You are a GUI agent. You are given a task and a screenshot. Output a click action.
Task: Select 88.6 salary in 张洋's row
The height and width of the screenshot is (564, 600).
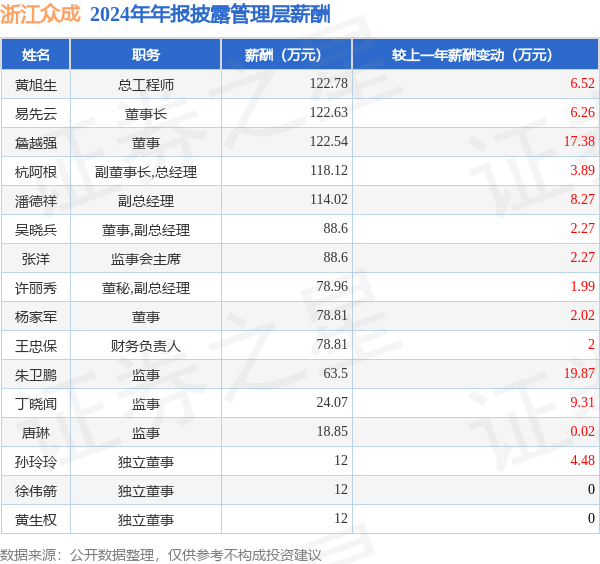click(336, 258)
